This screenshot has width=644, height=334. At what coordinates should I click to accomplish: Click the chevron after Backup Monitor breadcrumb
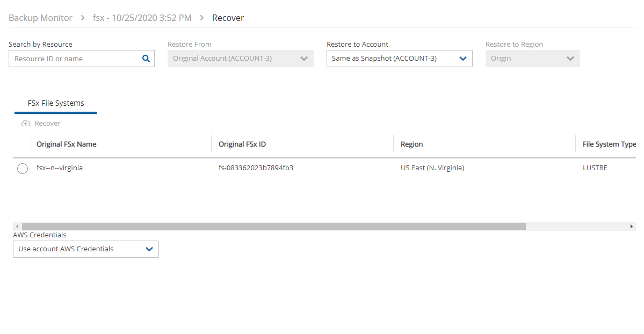point(83,18)
